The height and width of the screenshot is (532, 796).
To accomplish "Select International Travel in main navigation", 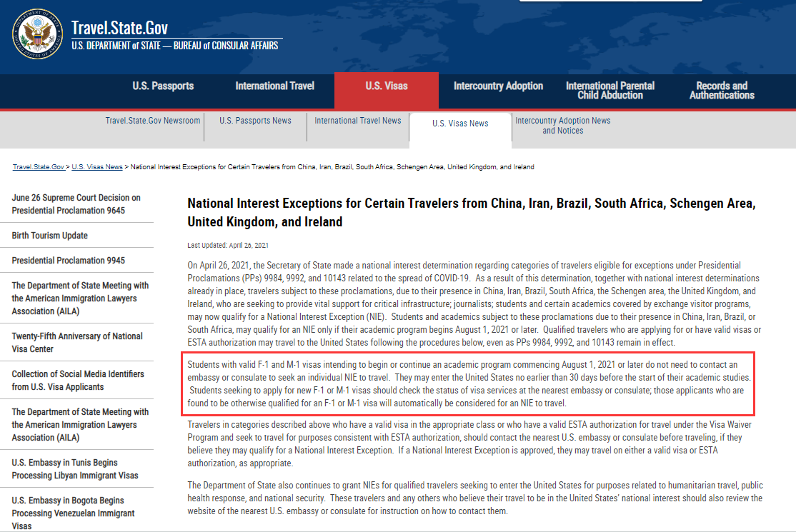I will pyautogui.click(x=274, y=86).
